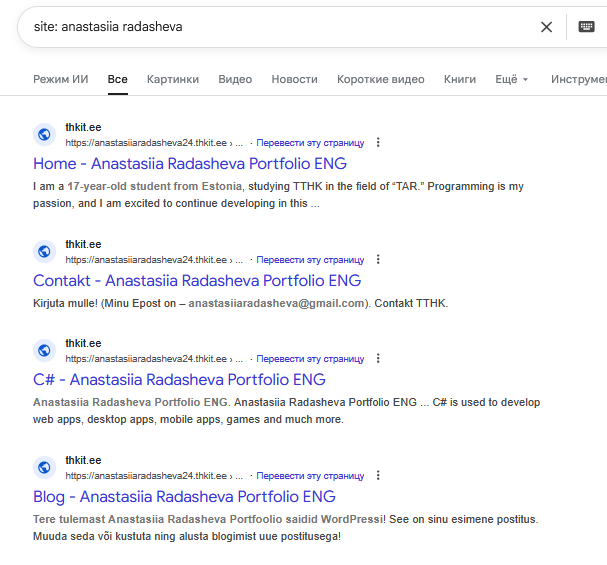Open three-dot menu for Blog result
Image resolution: width=607 pixels, height=565 pixels.
pos(378,476)
